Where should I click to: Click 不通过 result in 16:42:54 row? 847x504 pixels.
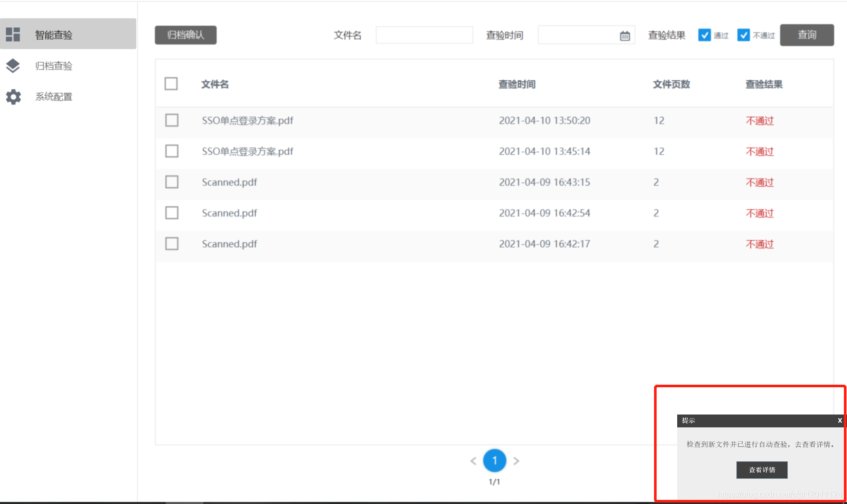point(760,213)
